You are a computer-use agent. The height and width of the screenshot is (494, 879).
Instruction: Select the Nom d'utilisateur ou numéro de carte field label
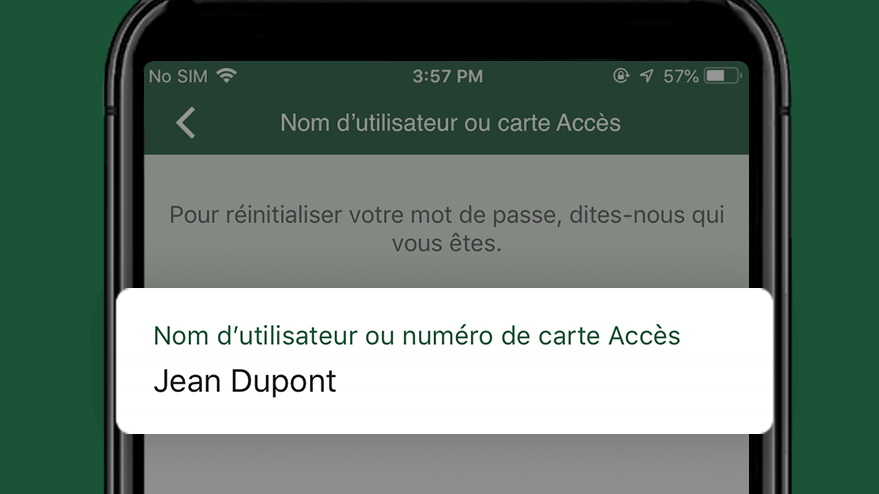click(417, 336)
